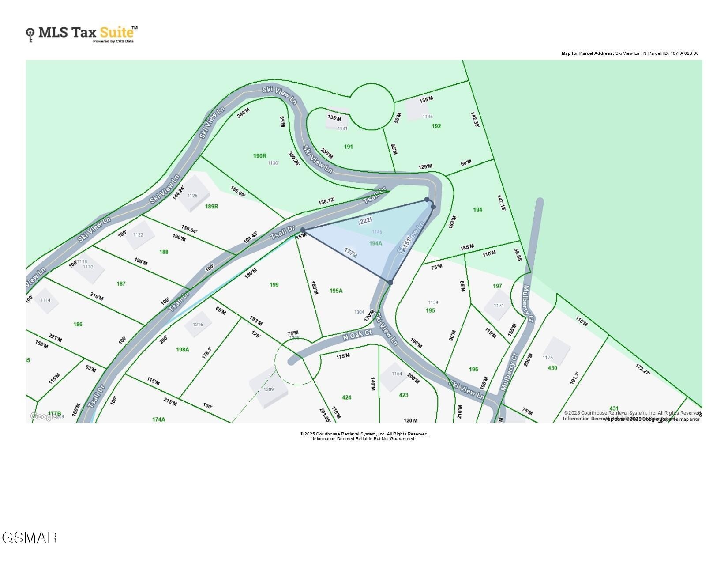Click the building labeled 1175

[x=556, y=351]
